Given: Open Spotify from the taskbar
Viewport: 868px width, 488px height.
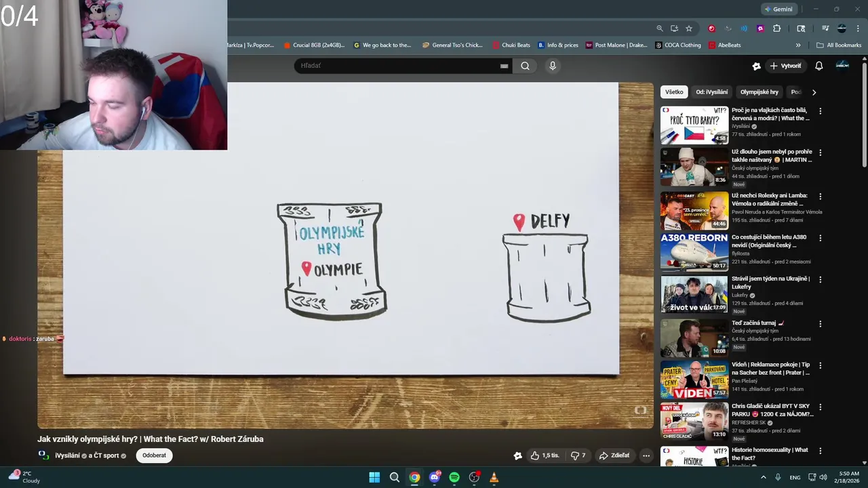Looking at the screenshot, I should 454,477.
